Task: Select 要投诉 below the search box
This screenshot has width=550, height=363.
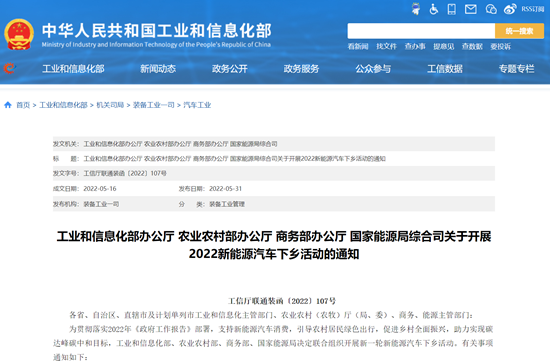Action: (501, 46)
